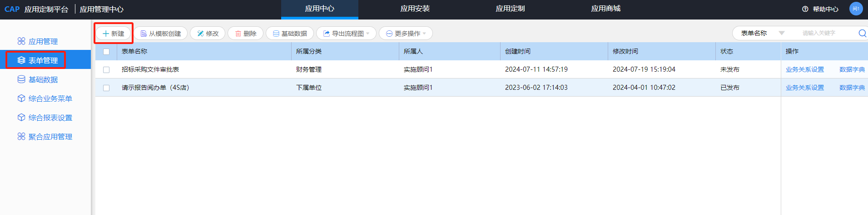The height and width of the screenshot is (215, 868).
Task: Open the user avatar in top bar
Action: [x=856, y=9]
